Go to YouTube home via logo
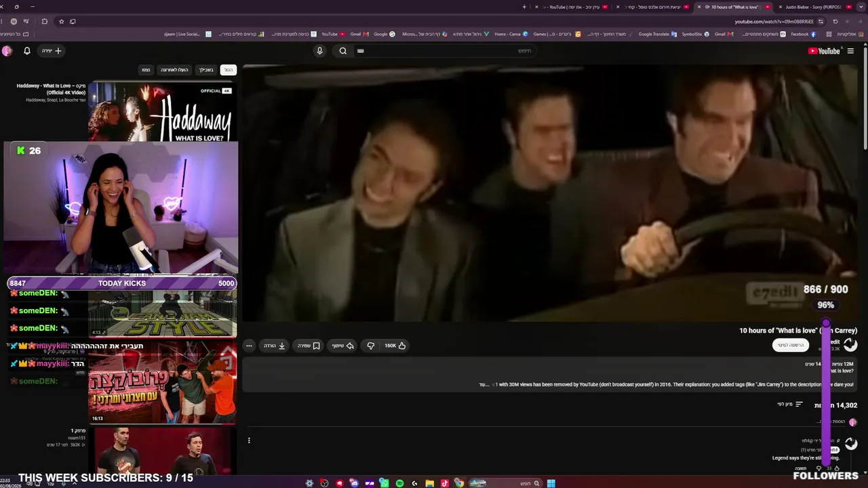This screenshot has width=868, height=488. coord(825,51)
